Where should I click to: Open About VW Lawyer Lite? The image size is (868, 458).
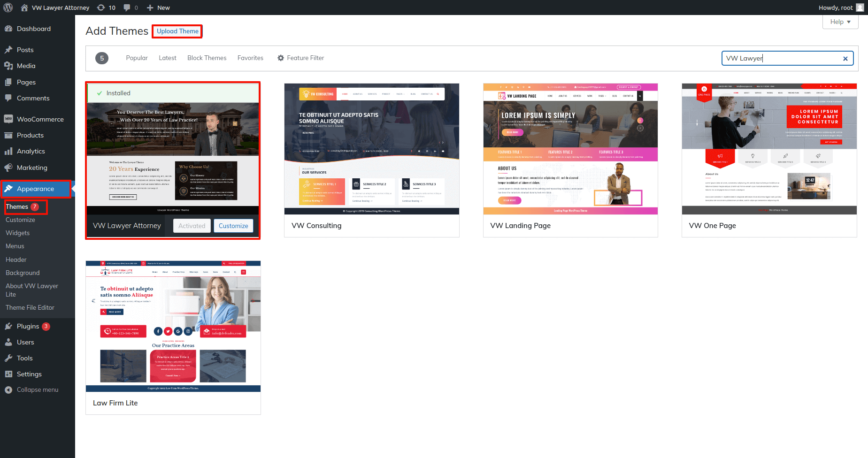(32, 290)
